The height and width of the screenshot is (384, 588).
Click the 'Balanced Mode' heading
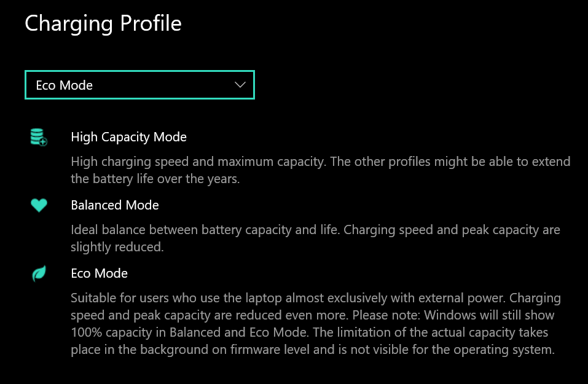pyautogui.click(x=115, y=205)
